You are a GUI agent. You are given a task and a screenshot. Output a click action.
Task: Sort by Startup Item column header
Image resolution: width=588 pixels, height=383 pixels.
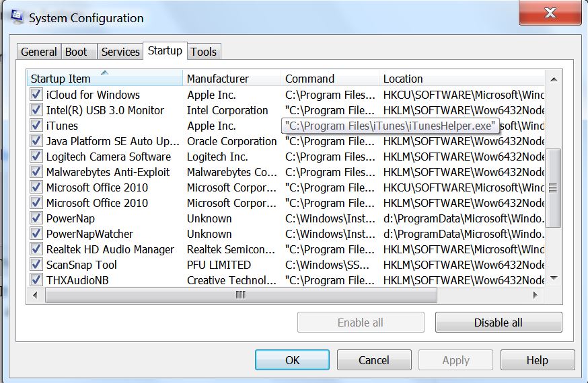105,79
